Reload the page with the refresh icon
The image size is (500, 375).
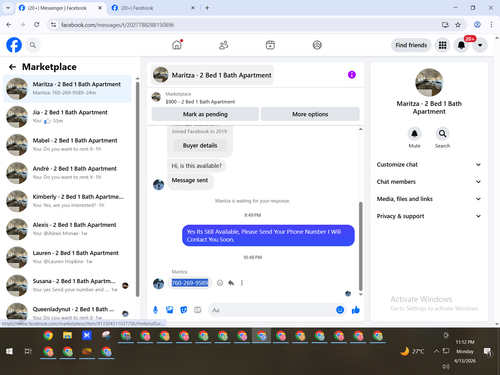[x=37, y=25]
